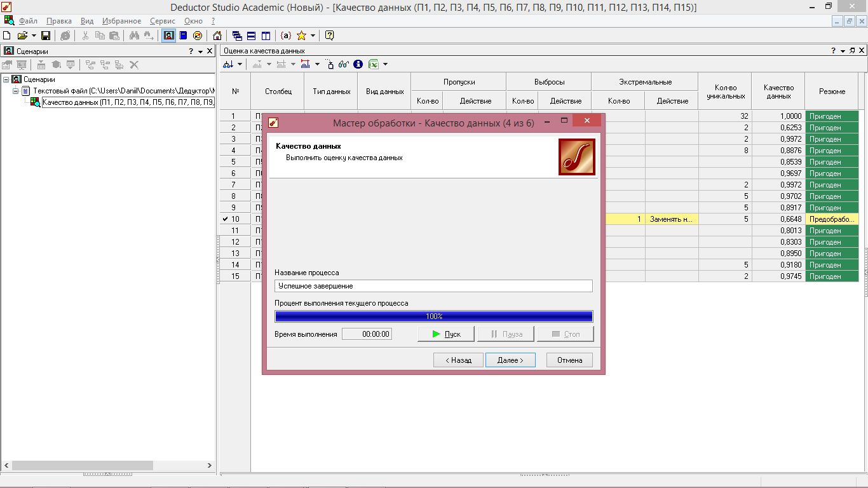Click the round yellow-red icon after the blue book
The height and width of the screenshot is (488, 868).
click(198, 36)
